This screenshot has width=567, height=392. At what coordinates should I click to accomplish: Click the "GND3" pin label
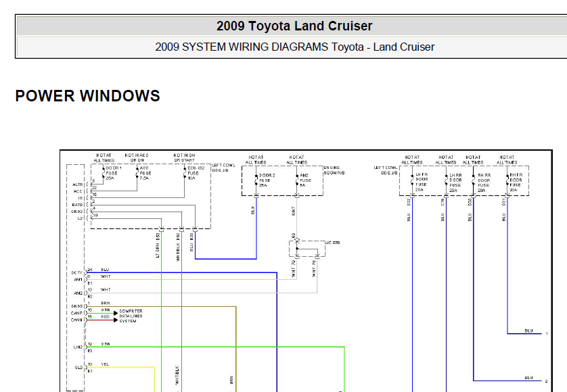click(x=77, y=306)
